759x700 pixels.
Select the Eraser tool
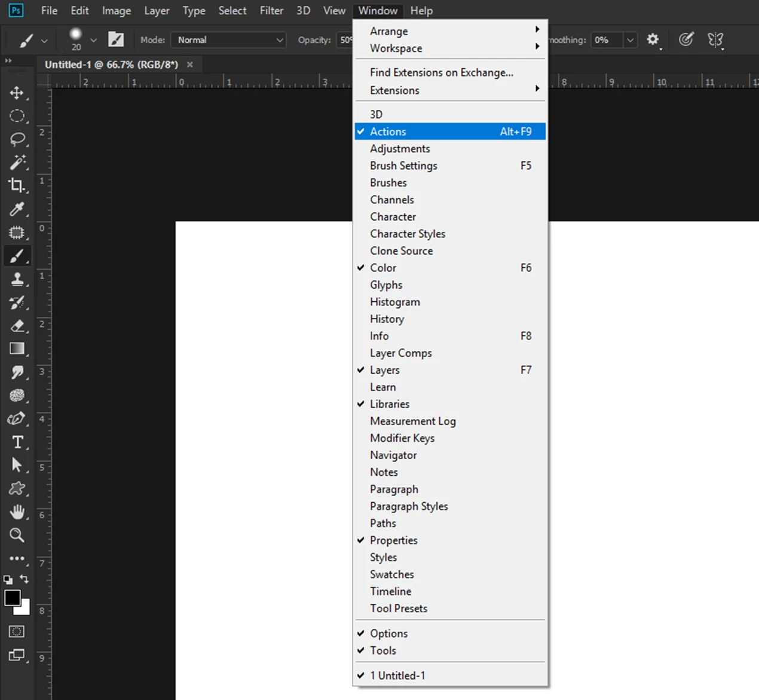17,326
